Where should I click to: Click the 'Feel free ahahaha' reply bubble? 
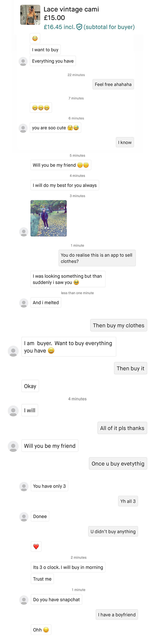(x=113, y=84)
